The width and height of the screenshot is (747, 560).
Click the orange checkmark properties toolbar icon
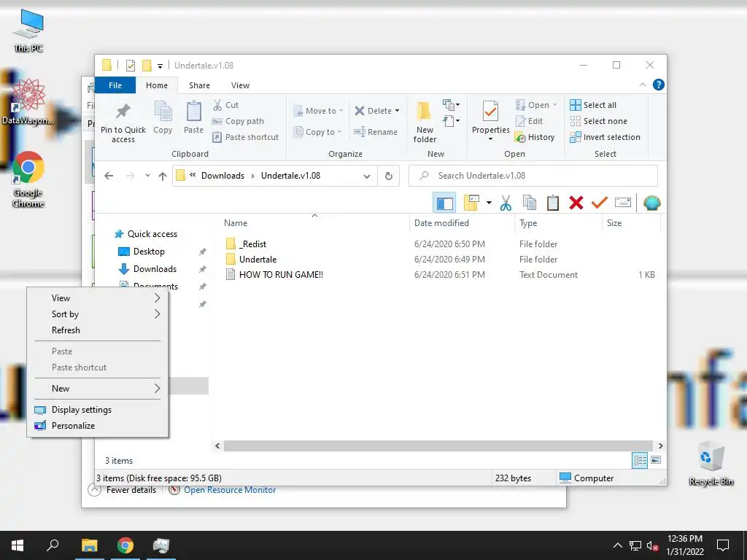[600, 203]
